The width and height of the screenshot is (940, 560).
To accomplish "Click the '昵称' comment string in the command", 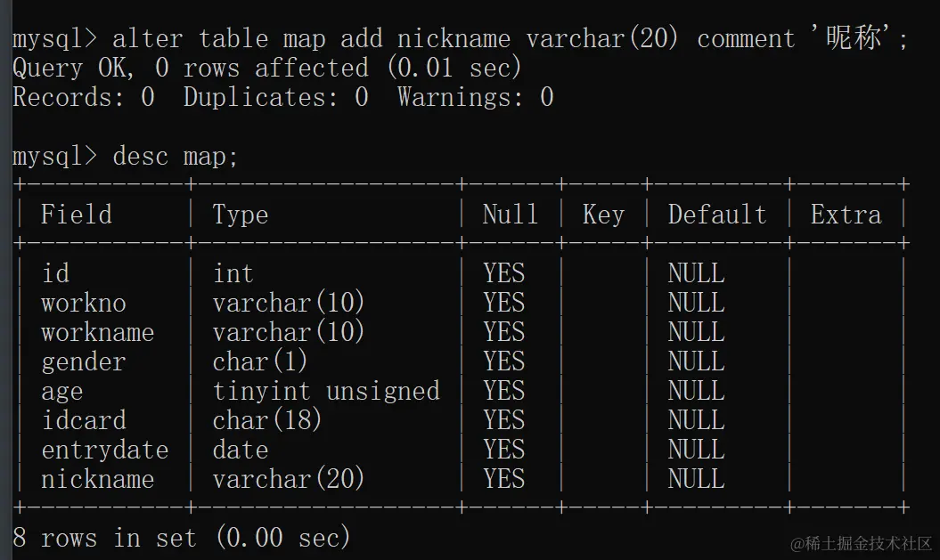I will click(854, 37).
